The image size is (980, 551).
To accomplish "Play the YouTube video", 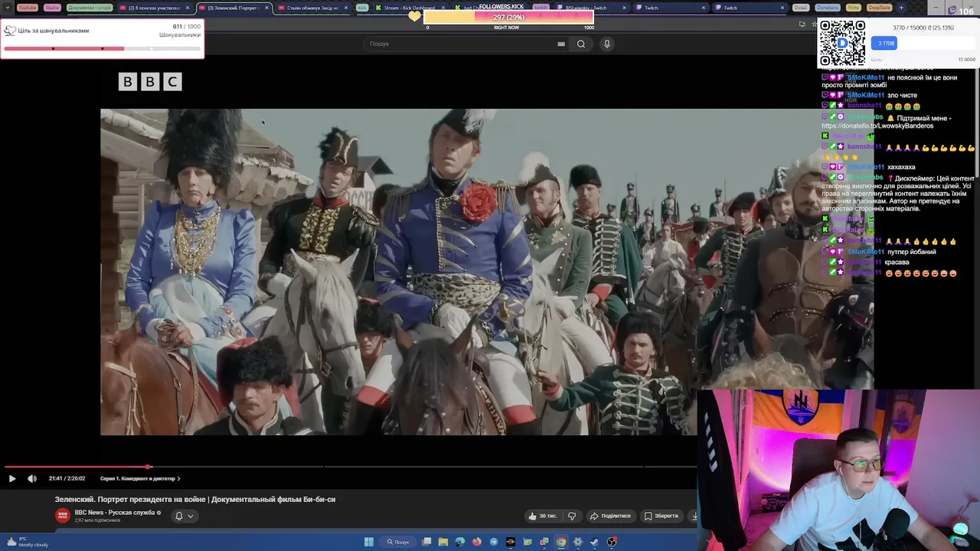I will 11,478.
